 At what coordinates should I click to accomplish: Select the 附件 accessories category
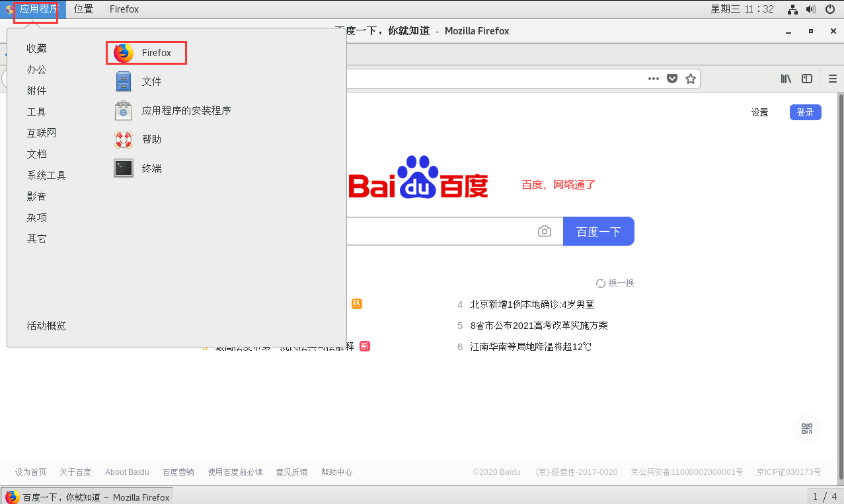point(37,90)
